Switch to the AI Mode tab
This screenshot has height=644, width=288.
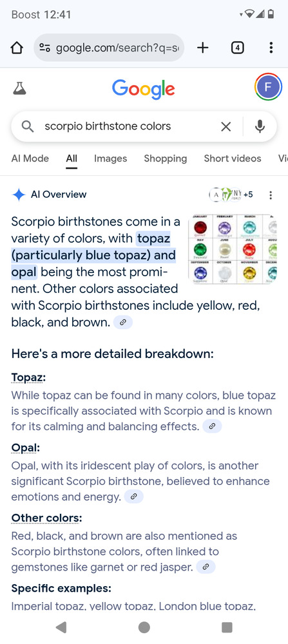30,158
